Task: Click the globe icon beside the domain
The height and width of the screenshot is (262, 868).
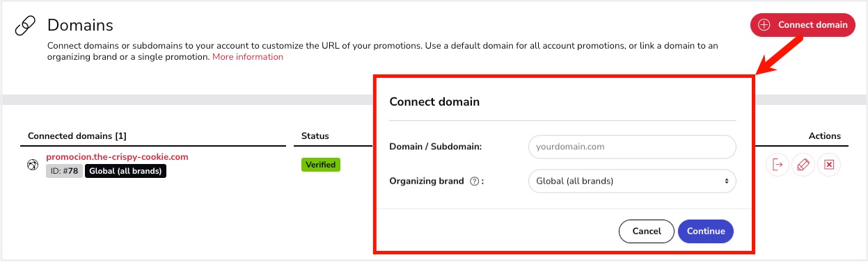Action: tap(33, 165)
